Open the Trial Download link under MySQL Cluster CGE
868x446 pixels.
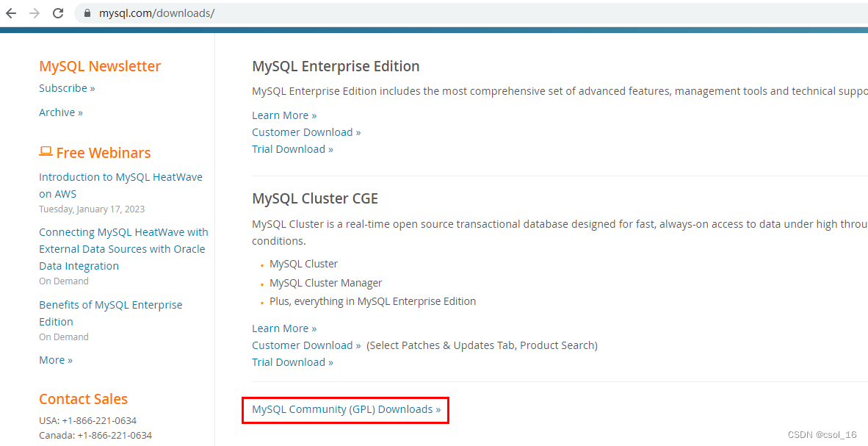[x=292, y=362]
